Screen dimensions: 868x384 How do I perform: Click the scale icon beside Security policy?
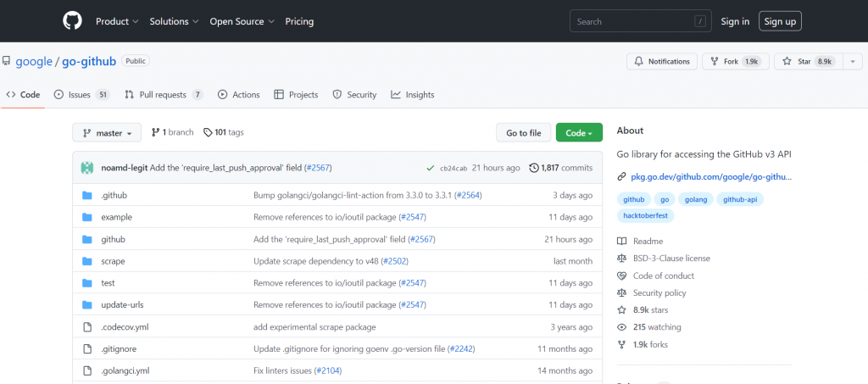pos(621,292)
